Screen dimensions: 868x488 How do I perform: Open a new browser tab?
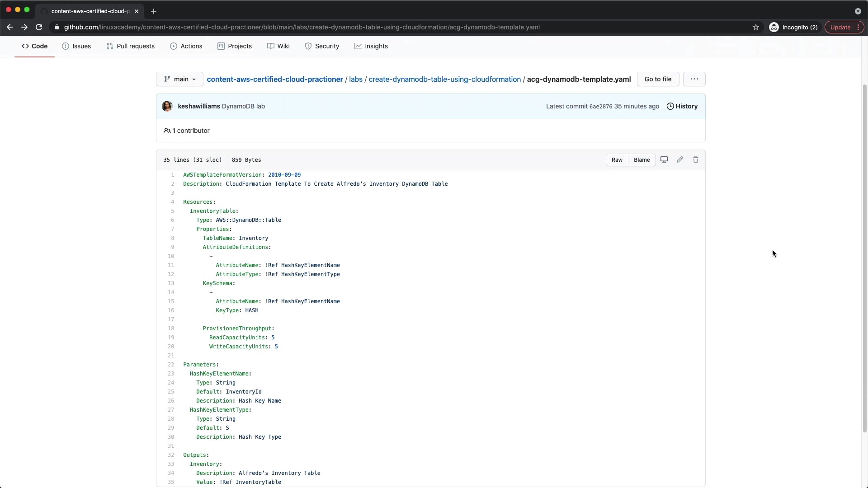[154, 11]
